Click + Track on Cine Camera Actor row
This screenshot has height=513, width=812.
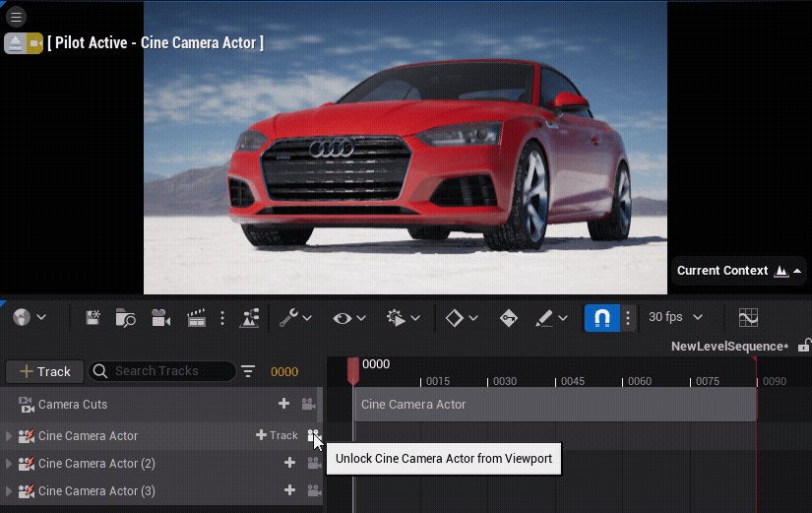point(277,435)
